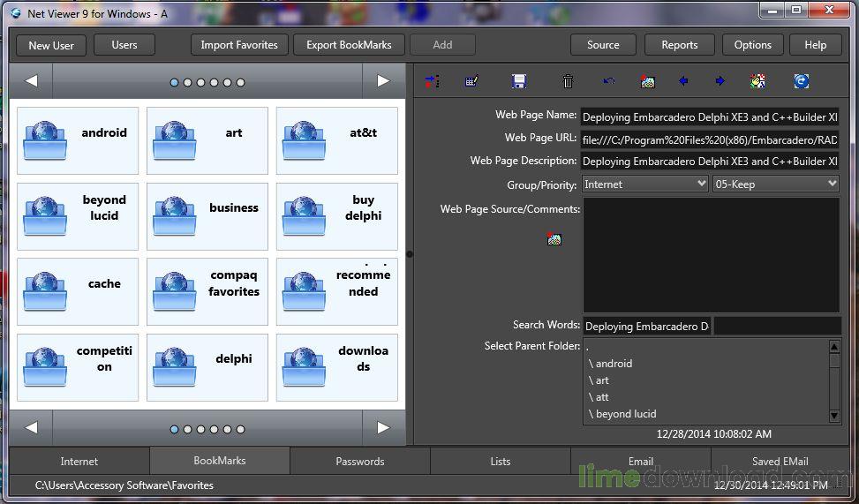859x504 pixels.
Task: Select "\ beyond lucid" in parent folder list
Action: (x=622, y=414)
